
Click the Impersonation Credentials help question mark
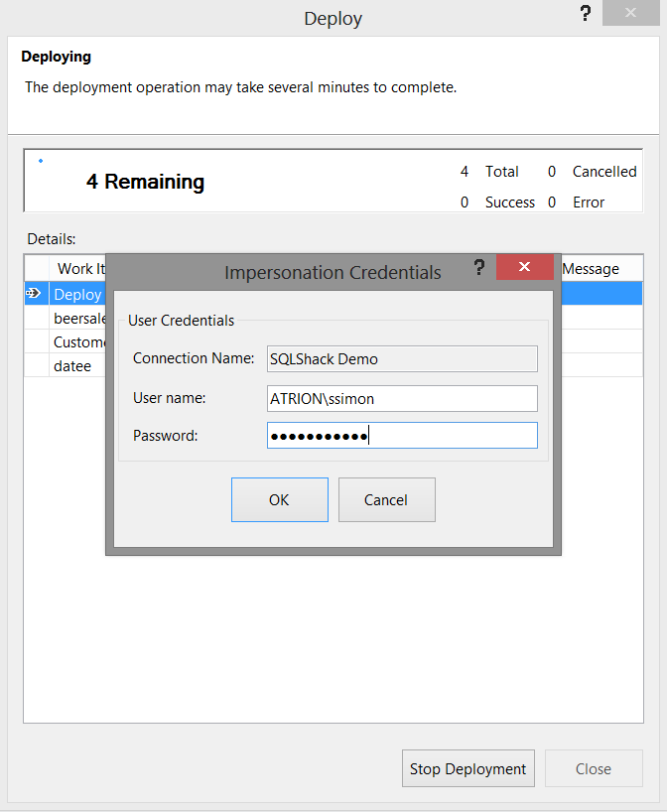point(479,267)
